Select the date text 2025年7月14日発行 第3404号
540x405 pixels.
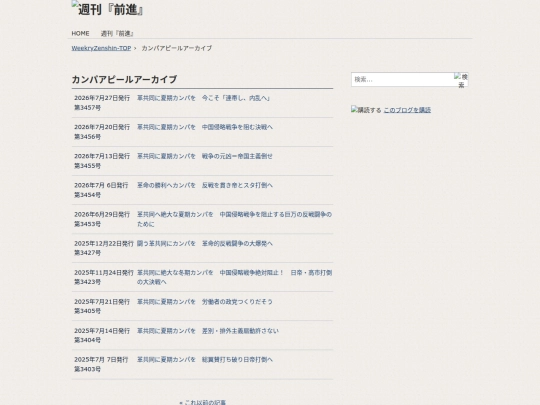click(x=102, y=335)
